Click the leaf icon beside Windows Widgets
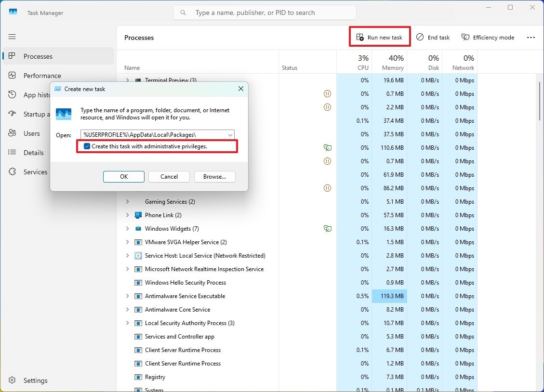This screenshot has height=392, width=544. click(328, 228)
